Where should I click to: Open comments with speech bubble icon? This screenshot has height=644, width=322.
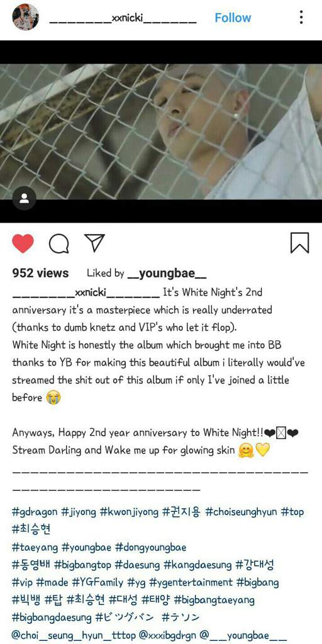[58, 243]
